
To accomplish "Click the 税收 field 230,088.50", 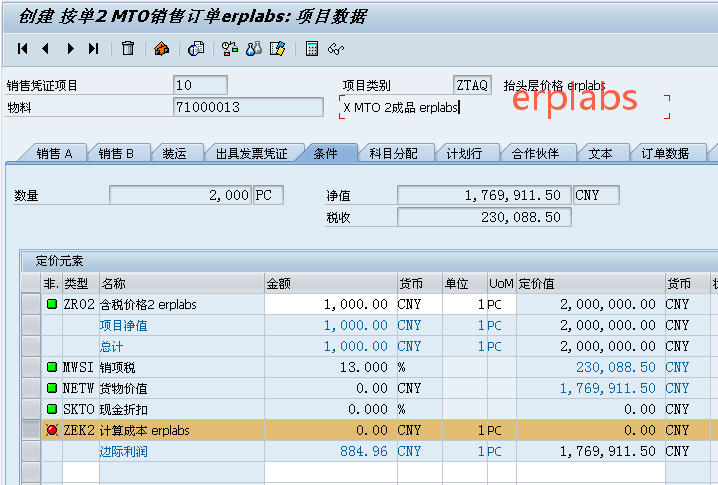I will pyautogui.click(x=484, y=217).
